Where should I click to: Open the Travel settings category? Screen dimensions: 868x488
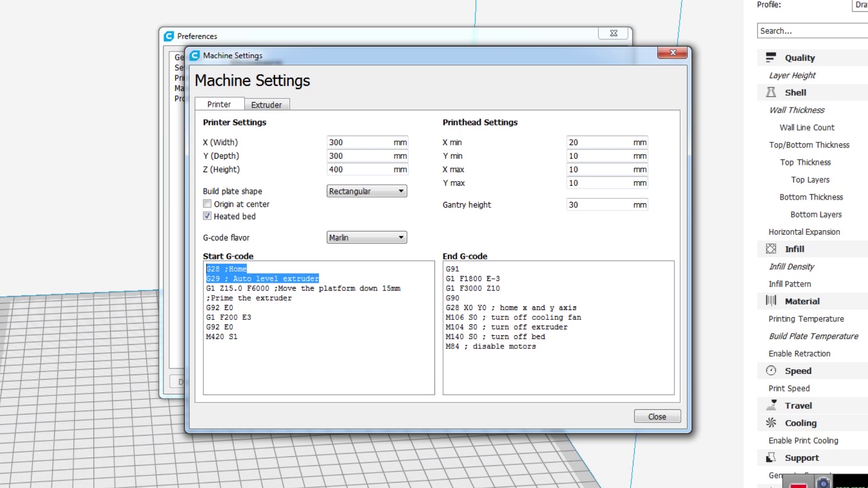coord(798,405)
